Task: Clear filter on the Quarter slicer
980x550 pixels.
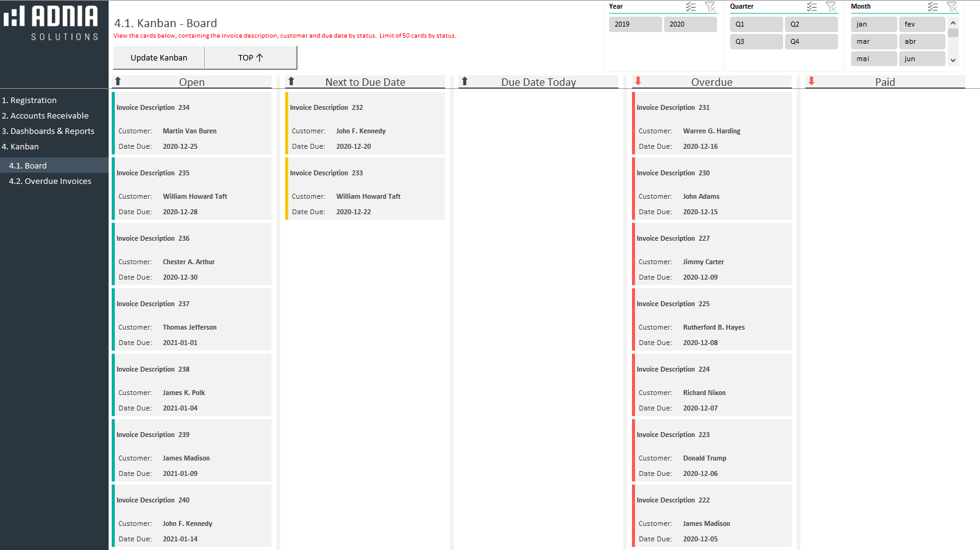Action: (831, 7)
